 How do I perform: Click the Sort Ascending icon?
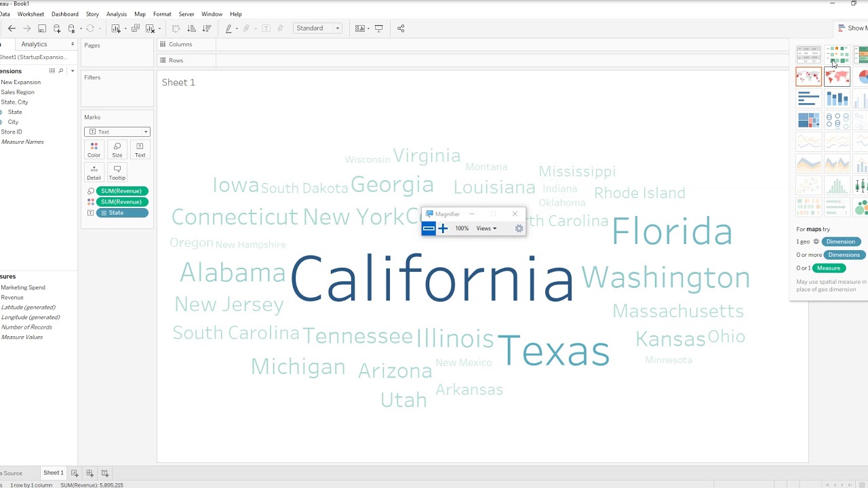click(x=191, y=28)
